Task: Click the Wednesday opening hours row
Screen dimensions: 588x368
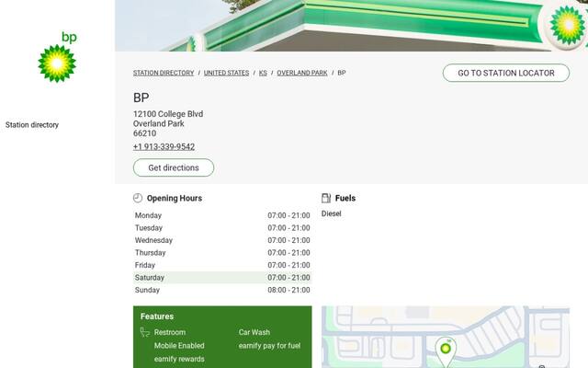Action: (222, 240)
